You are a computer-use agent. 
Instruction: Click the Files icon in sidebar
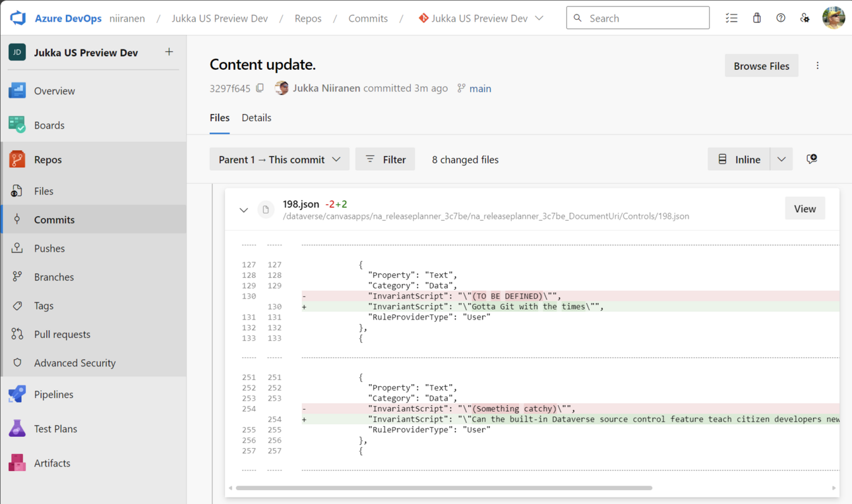coord(17,191)
